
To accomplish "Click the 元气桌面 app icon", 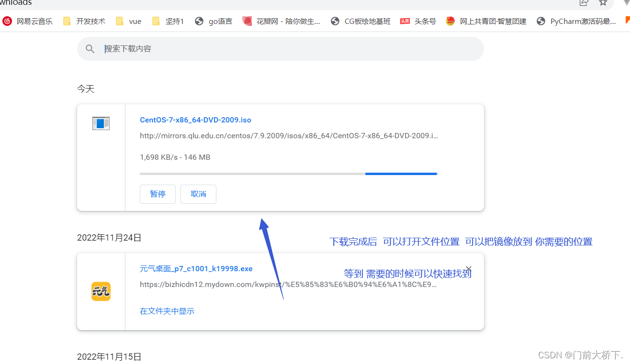I will pyautogui.click(x=101, y=291).
